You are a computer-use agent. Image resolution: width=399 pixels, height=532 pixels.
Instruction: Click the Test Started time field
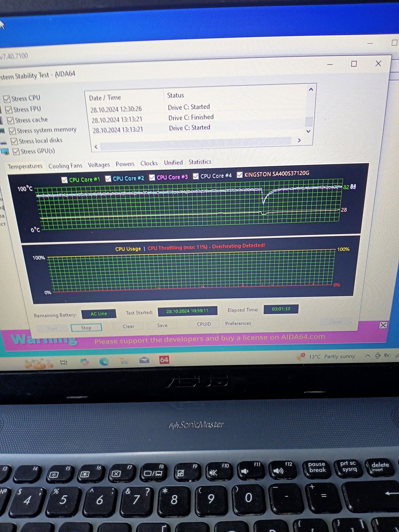188,311
